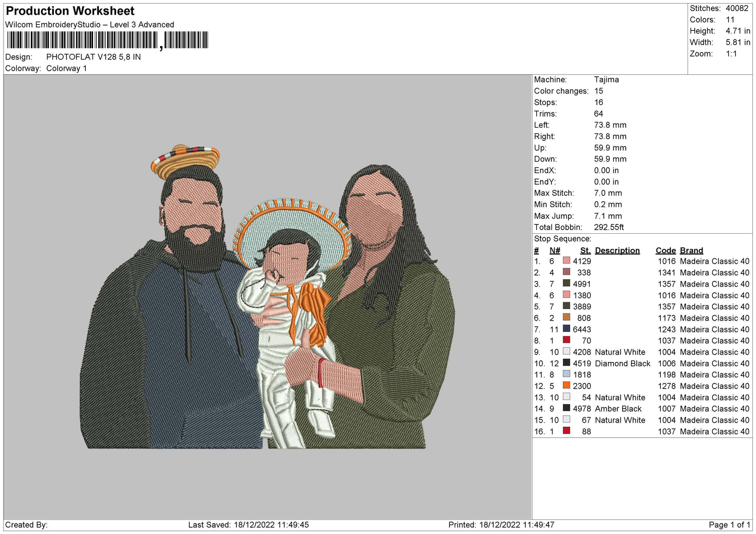Click the bright orange swatch in row 12
The width and height of the screenshot is (756, 534).
tap(566, 385)
